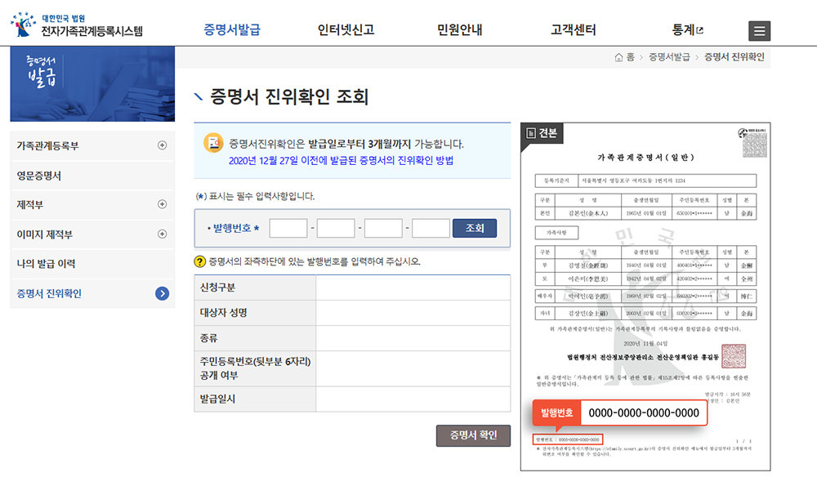Click the court system logo
This screenshot has width=817, height=504.
pyautogui.click(x=77, y=26)
